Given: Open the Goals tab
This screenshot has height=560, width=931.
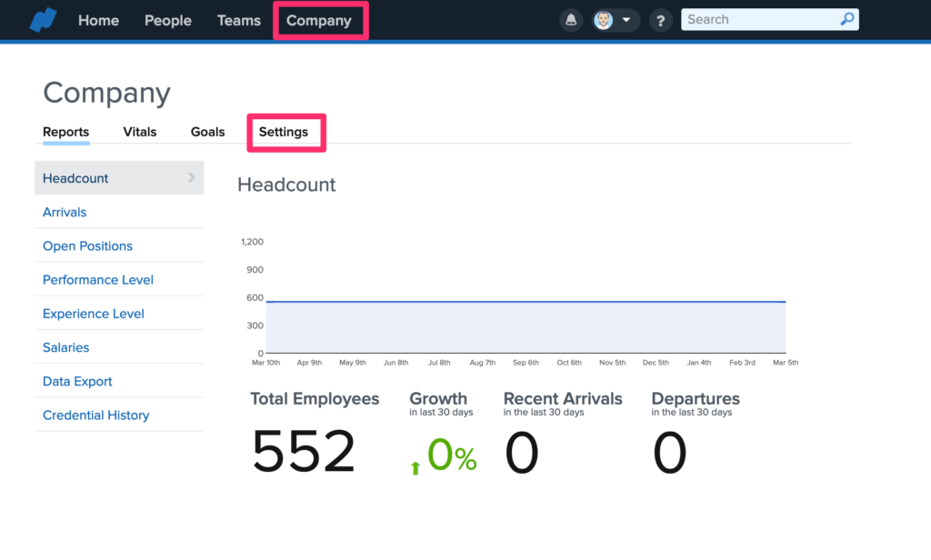Looking at the screenshot, I should (x=207, y=132).
